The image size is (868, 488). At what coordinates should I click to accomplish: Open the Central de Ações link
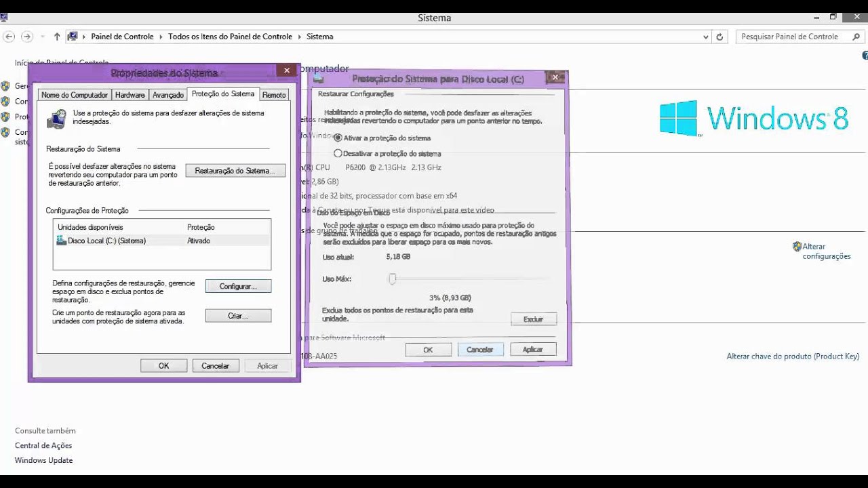[43, 445]
